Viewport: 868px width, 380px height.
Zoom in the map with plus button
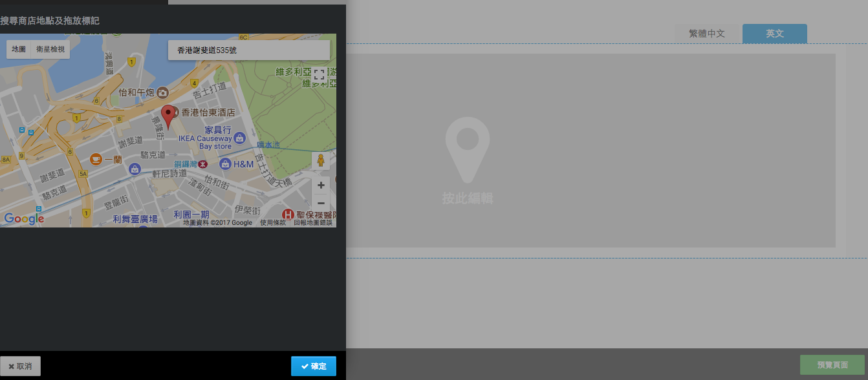[x=321, y=185]
